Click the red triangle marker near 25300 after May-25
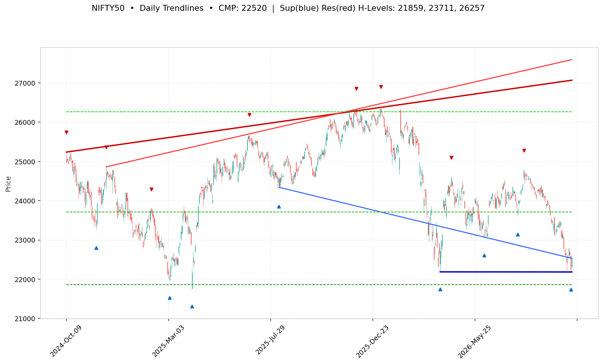This screenshot has width=603, height=364. tap(524, 151)
